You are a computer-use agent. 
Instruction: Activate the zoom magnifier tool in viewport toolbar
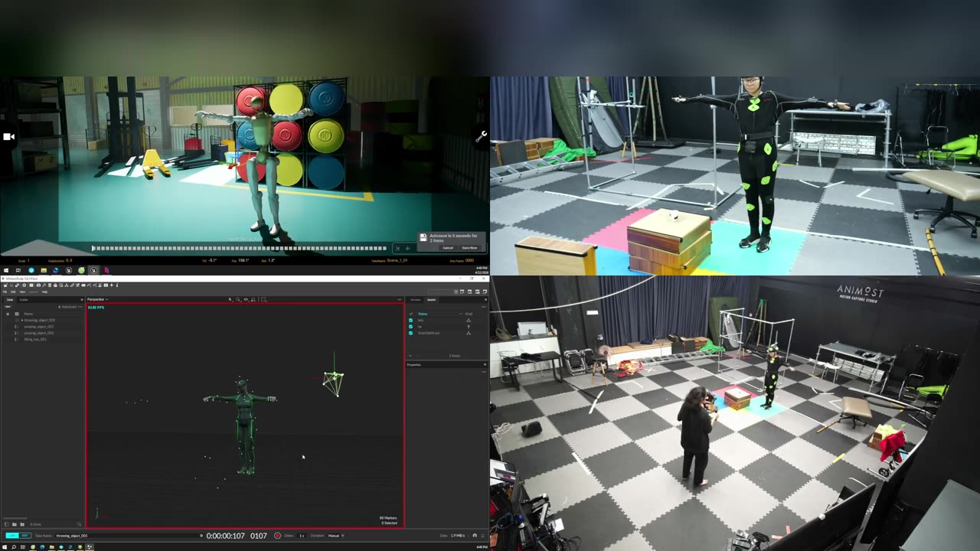[x=238, y=299]
